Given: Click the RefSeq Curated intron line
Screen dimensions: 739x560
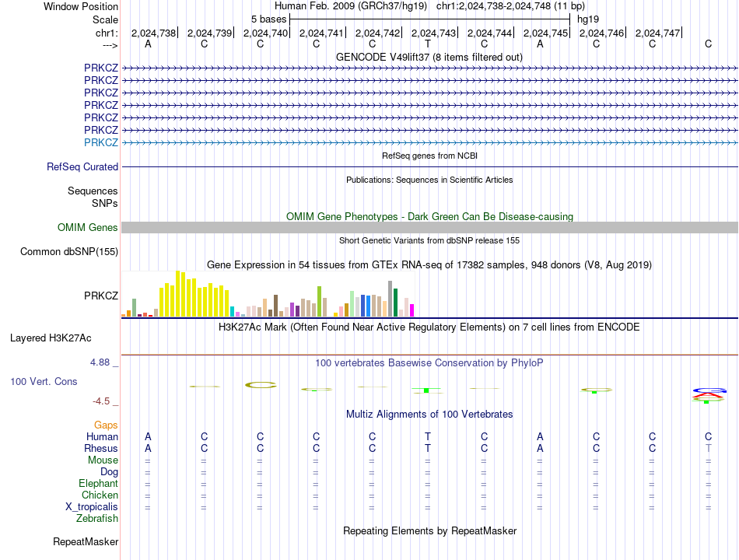Looking at the screenshot, I should tap(429, 167).
